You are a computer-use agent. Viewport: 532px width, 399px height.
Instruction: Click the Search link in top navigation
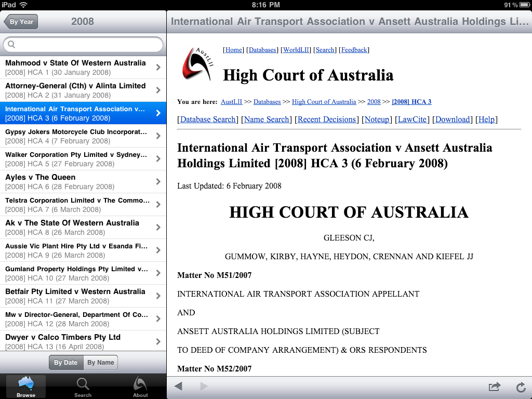point(325,50)
